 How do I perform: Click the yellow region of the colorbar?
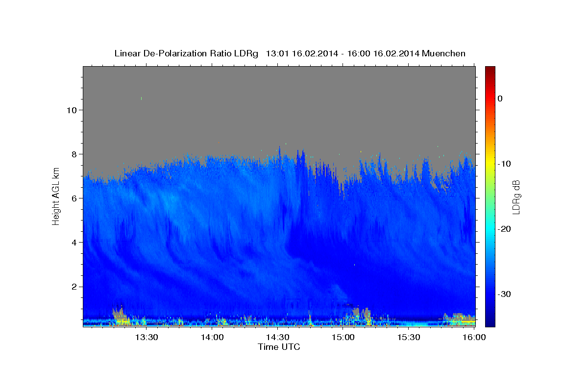(490, 164)
